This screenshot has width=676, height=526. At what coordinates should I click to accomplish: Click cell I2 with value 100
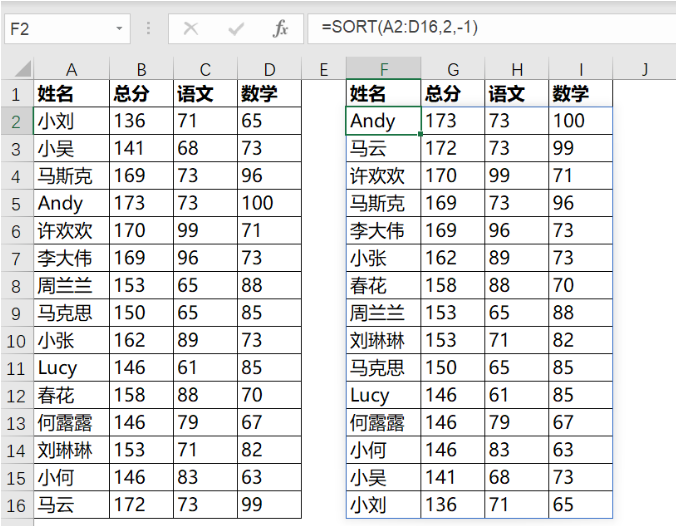[x=580, y=121]
